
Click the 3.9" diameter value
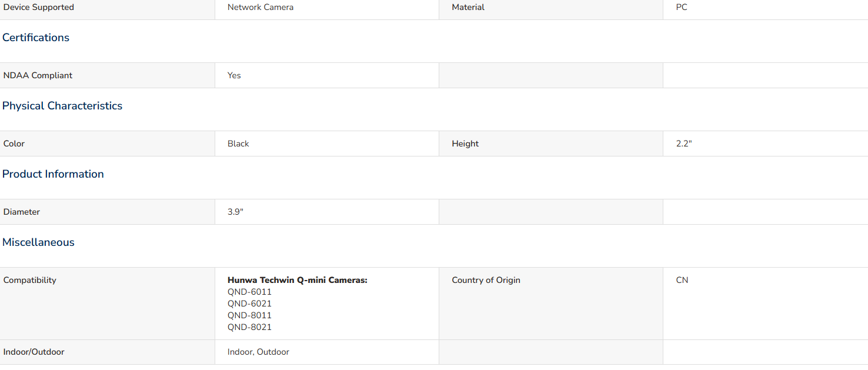click(235, 212)
